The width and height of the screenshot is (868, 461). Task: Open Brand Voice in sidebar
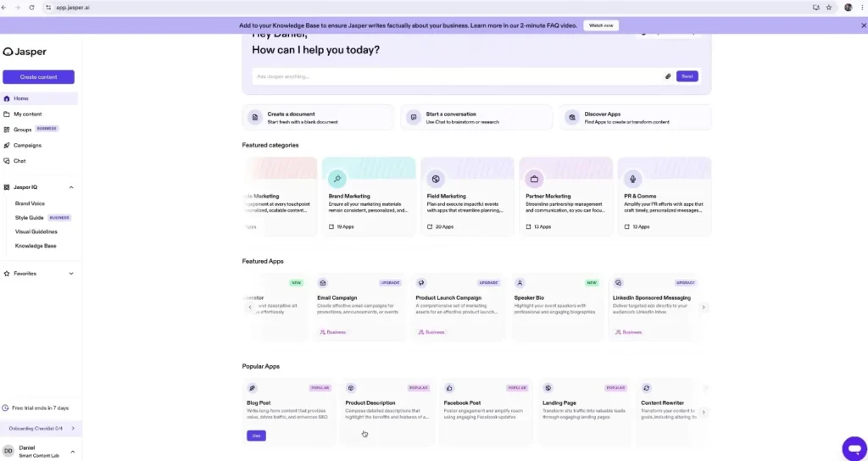point(30,203)
